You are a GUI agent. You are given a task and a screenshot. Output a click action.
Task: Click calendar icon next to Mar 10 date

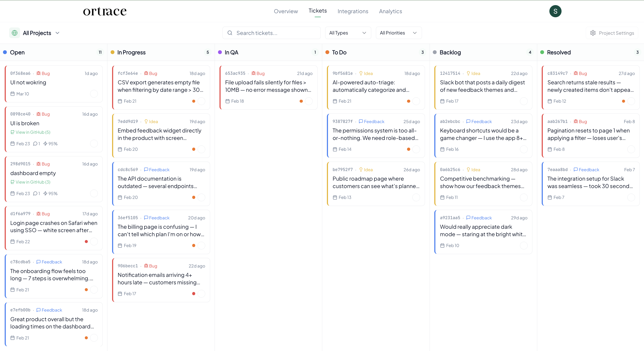click(x=13, y=94)
